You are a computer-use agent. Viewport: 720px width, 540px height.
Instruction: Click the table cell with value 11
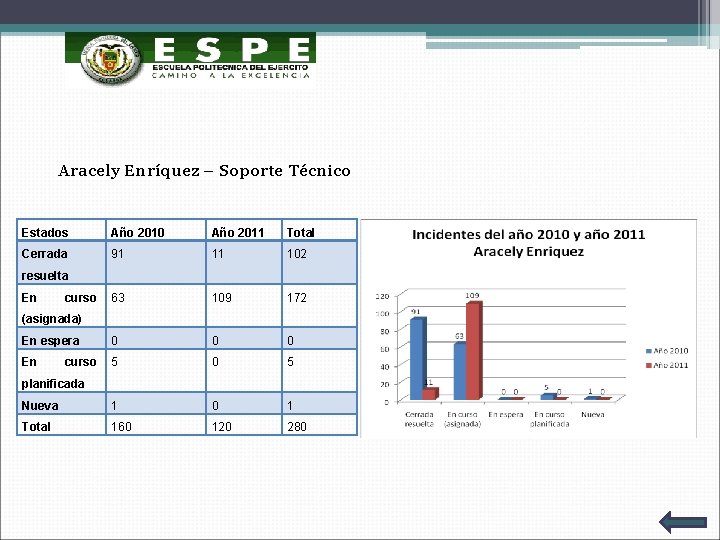[x=244, y=262]
